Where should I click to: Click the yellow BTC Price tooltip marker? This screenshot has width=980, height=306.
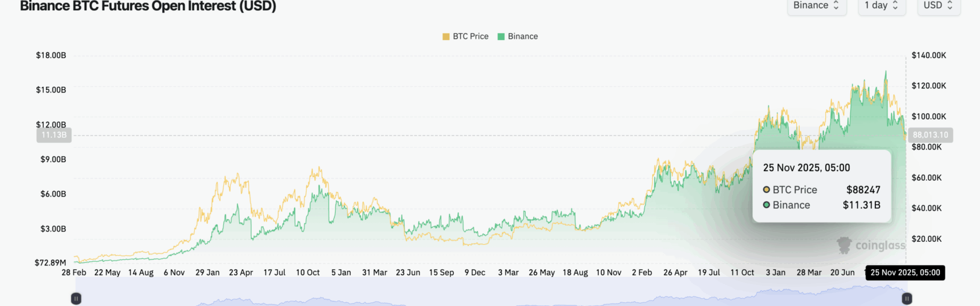(x=766, y=190)
